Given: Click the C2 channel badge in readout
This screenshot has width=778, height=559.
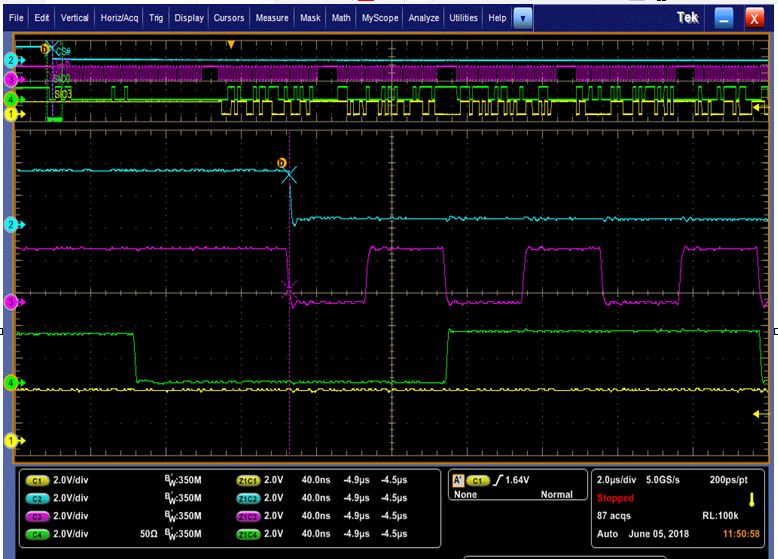Looking at the screenshot, I should tap(37, 498).
